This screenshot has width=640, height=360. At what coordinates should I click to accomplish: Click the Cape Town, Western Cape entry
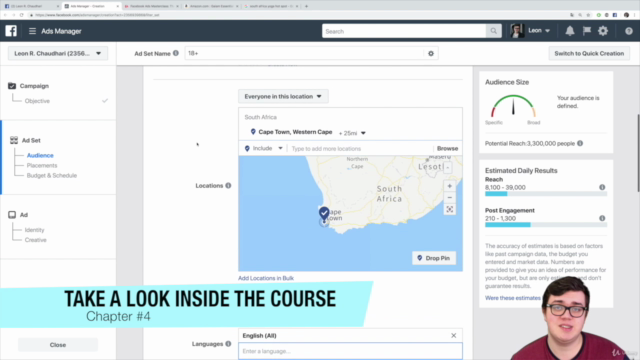pos(295,132)
